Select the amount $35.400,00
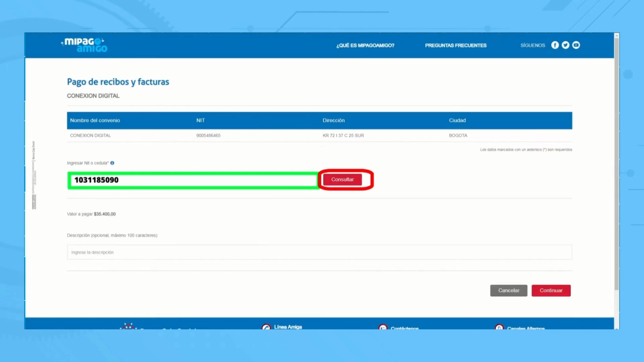Image resolution: width=644 pixels, height=362 pixels. pos(105,214)
